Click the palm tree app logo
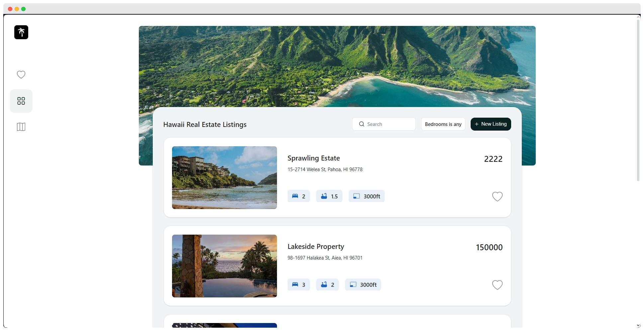 21,32
